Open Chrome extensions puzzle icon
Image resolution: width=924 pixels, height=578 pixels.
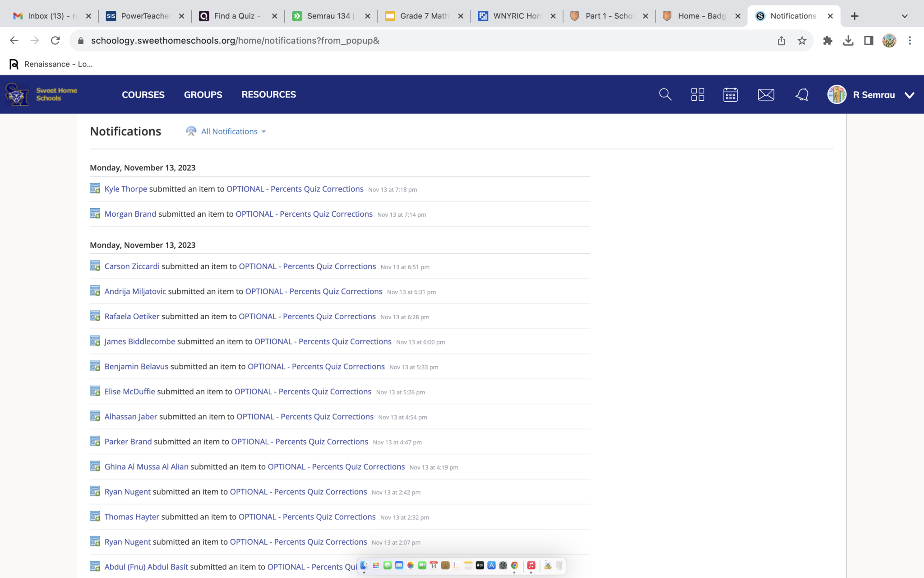827,41
